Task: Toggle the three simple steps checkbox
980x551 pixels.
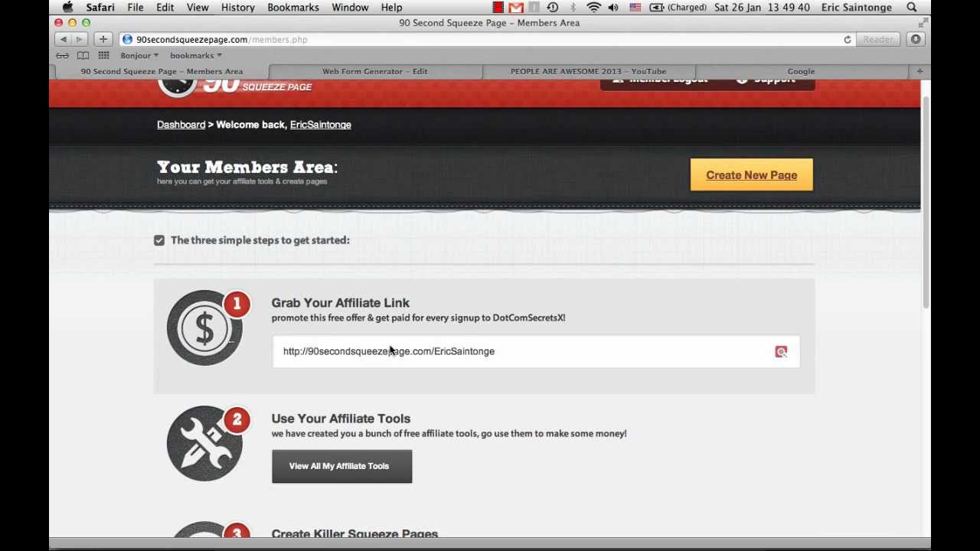Action: pyautogui.click(x=159, y=240)
